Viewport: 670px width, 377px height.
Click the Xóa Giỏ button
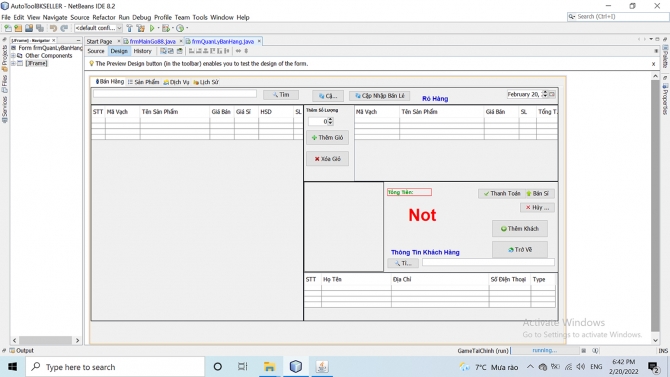coord(327,159)
